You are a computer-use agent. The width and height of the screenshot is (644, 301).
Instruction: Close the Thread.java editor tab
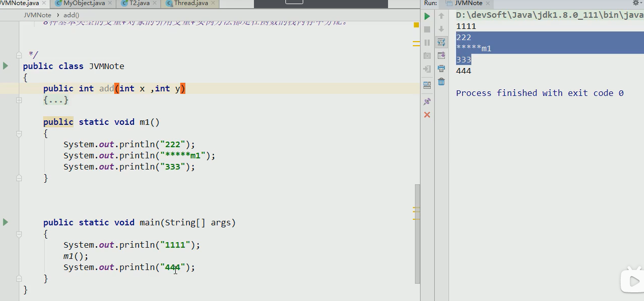point(213,3)
